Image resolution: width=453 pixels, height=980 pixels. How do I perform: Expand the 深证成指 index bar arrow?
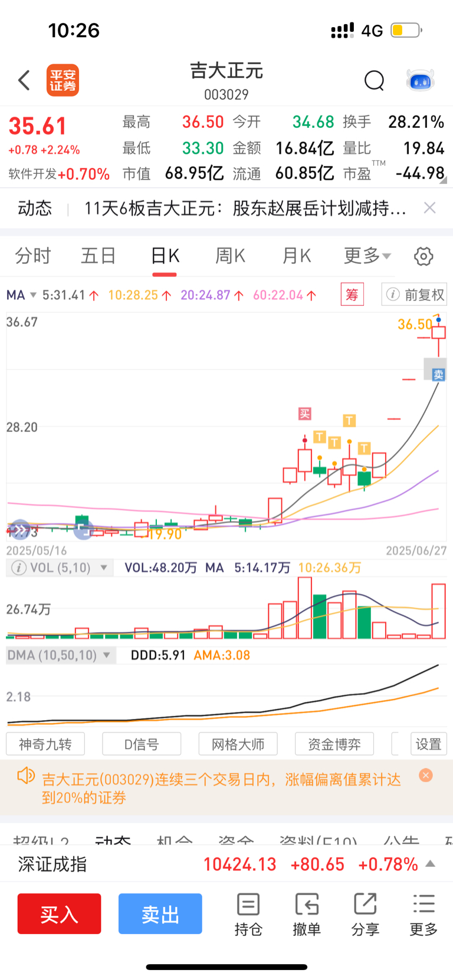point(431,864)
